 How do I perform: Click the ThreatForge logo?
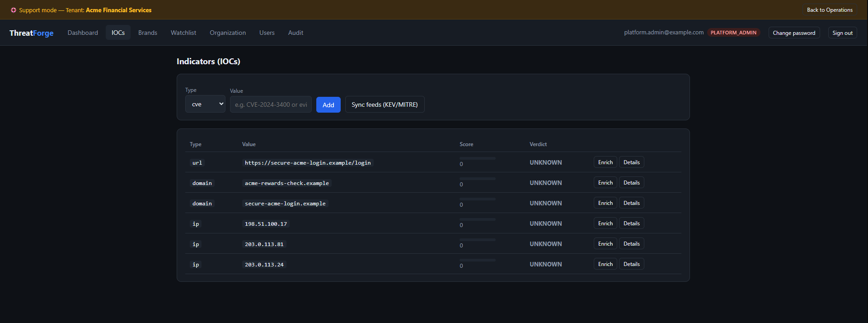tap(32, 33)
